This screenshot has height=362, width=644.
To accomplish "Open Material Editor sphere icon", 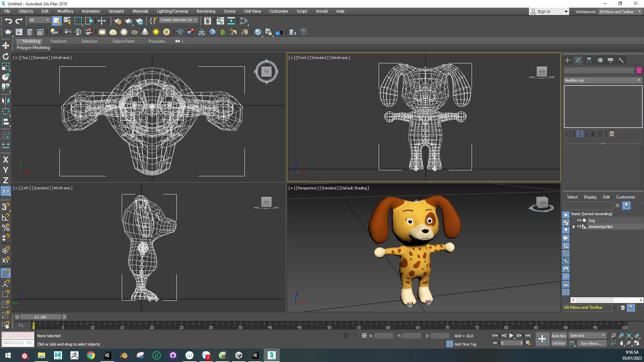I will pos(258,32).
